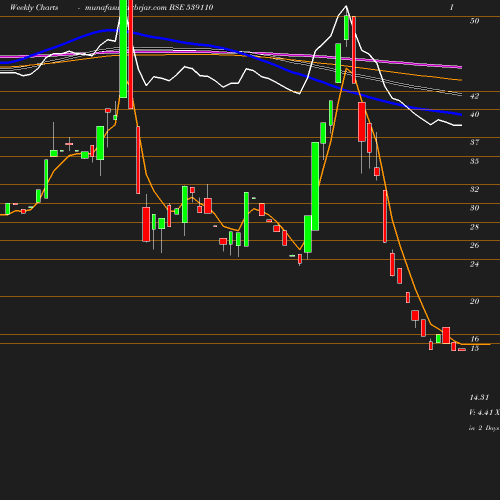The image size is (500, 500).
Task: Select the 20 price axis label
Action: [474, 301]
